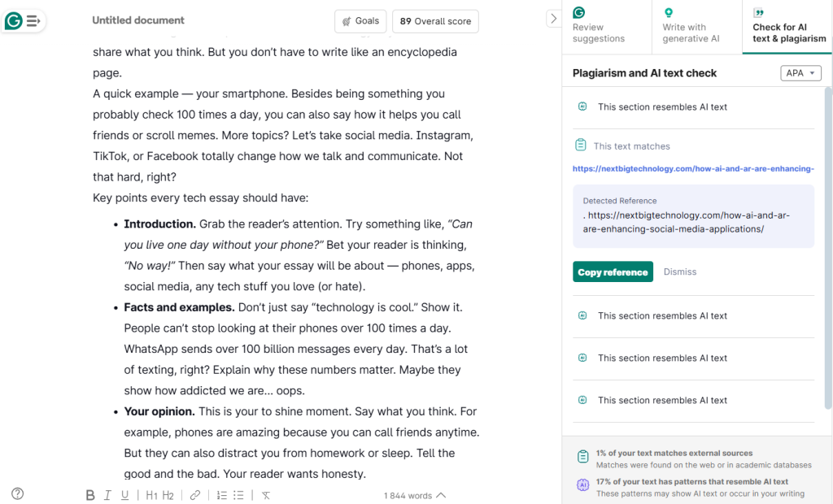Create a bulleted list

pos(238,494)
